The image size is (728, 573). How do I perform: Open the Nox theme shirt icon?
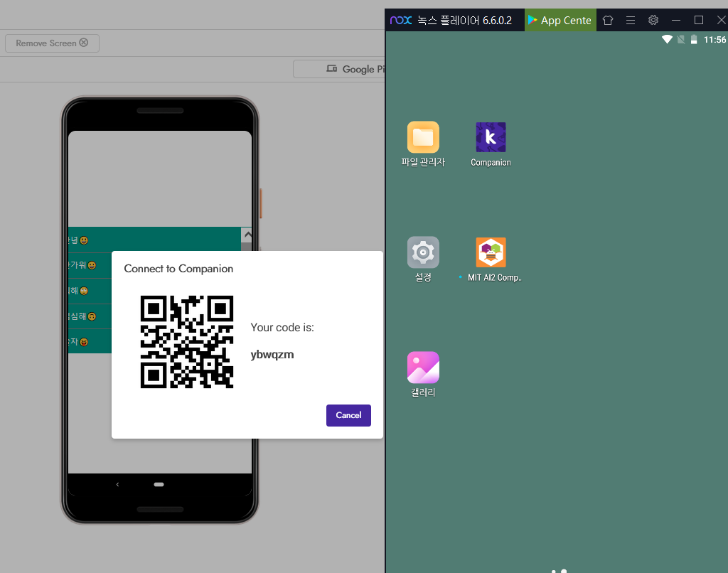coord(608,20)
